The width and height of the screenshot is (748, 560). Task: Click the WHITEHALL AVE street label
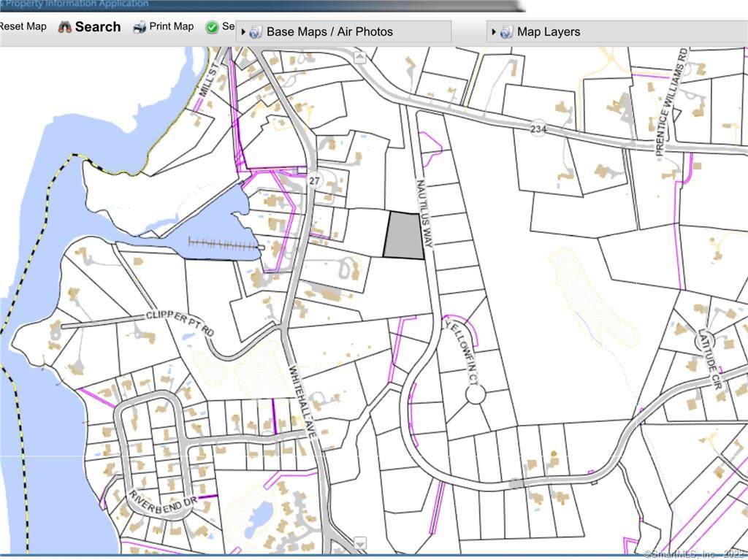[x=303, y=402]
